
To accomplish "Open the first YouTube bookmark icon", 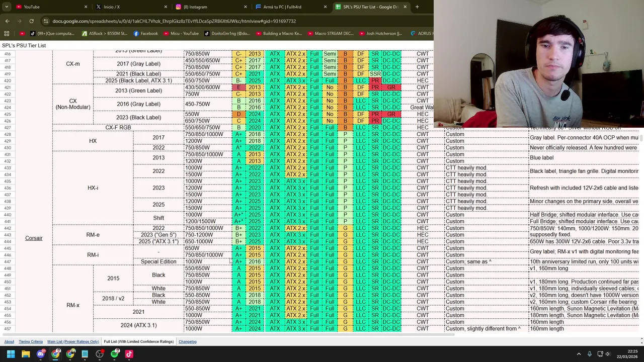I will [22, 34].
